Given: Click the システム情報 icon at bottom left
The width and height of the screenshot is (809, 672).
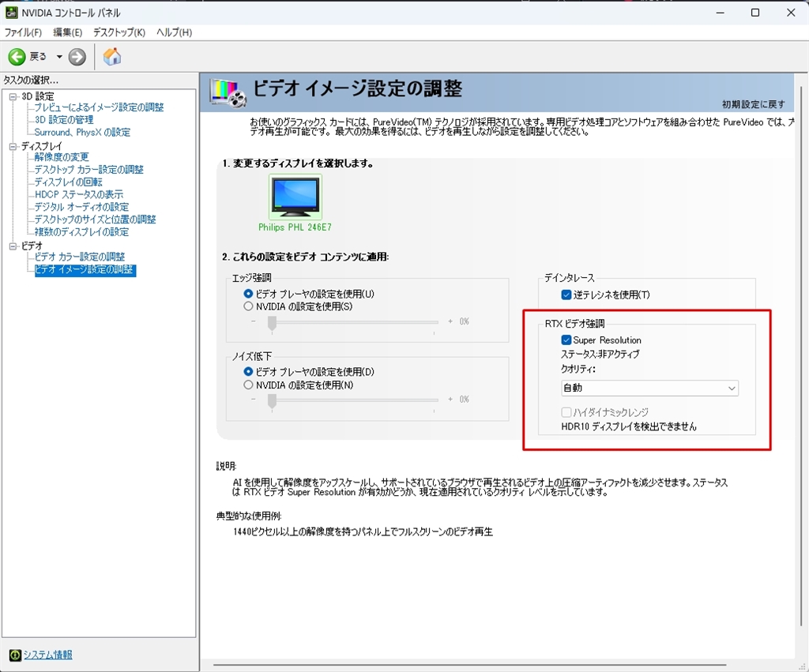Looking at the screenshot, I should [x=15, y=655].
